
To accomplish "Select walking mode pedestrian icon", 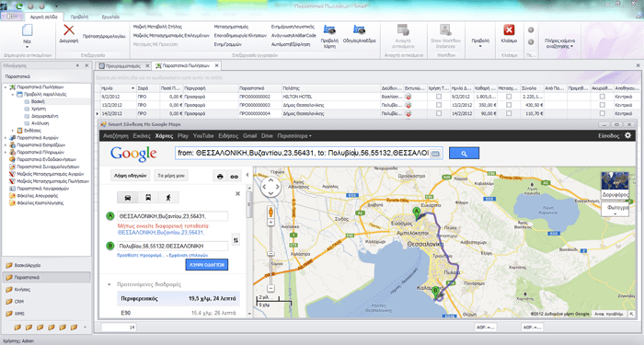I will coord(168,198).
